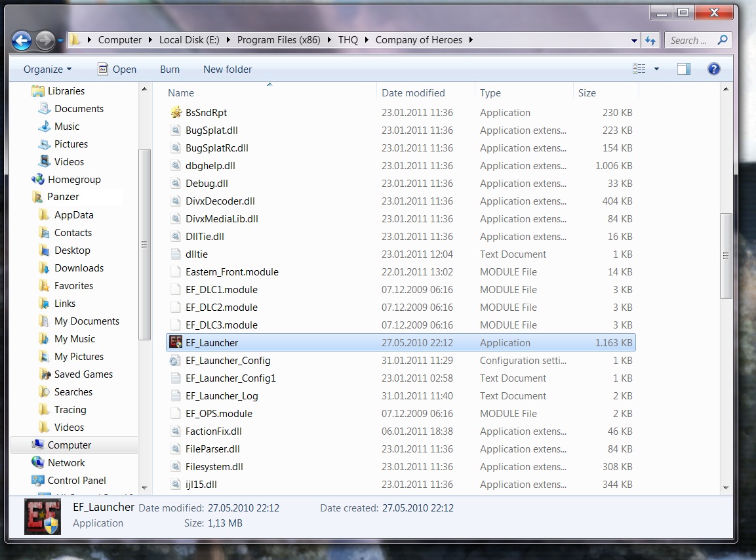
Task: Select Computer in the address bar
Action: click(119, 40)
